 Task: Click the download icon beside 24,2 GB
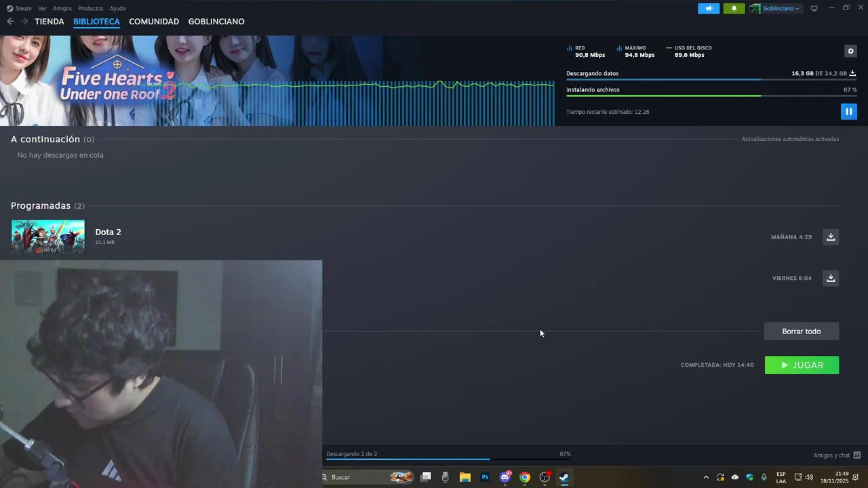pos(853,73)
